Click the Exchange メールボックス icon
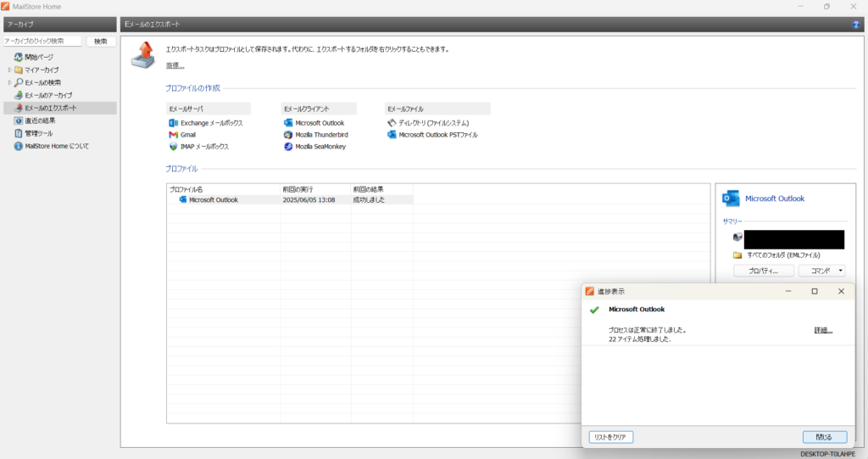 tap(173, 123)
